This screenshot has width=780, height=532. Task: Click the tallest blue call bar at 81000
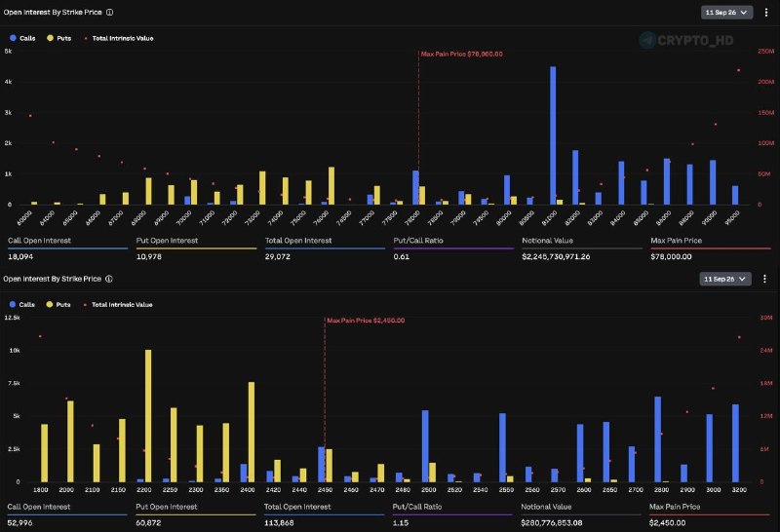(x=553, y=135)
